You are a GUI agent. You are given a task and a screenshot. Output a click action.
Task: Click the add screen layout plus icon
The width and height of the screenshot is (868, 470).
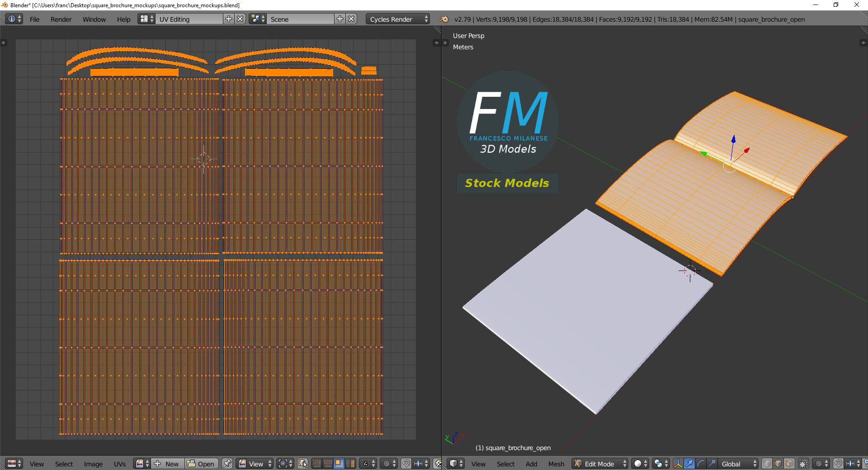coord(229,19)
